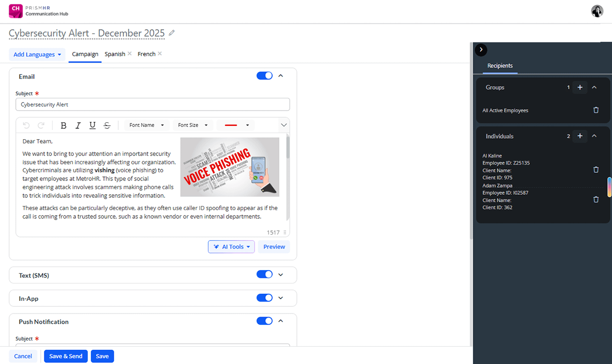This screenshot has height=364, width=612.
Task: Click the Save & Send button
Action: coord(66,356)
